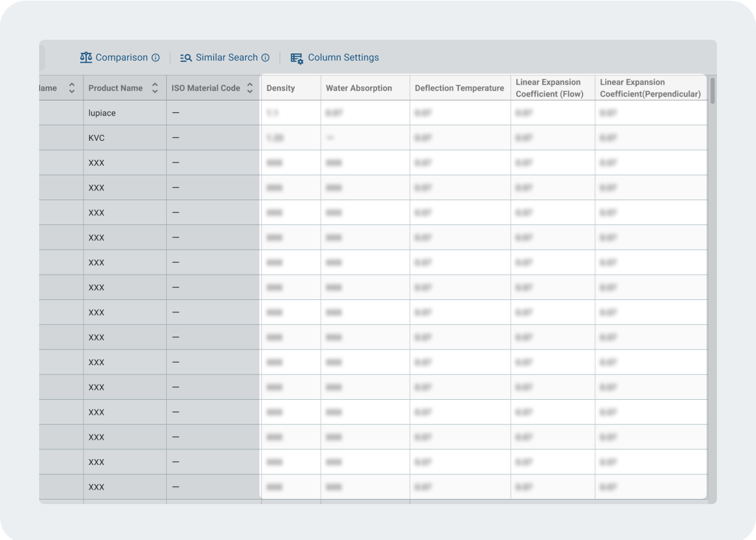Launch Similar Search from the toolbar text
The height and width of the screenshot is (540, 756).
(226, 57)
